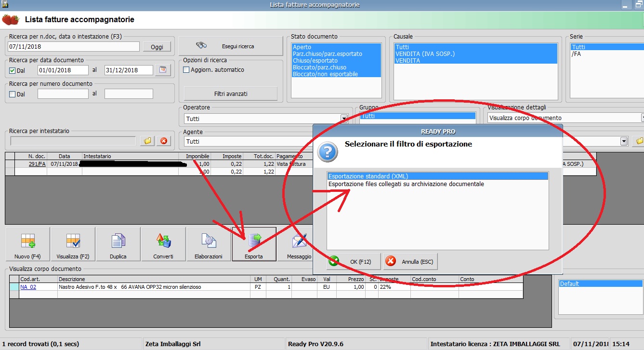Tick the Dal checkbox for document number
The height and width of the screenshot is (350, 644).
click(x=13, y=94)
